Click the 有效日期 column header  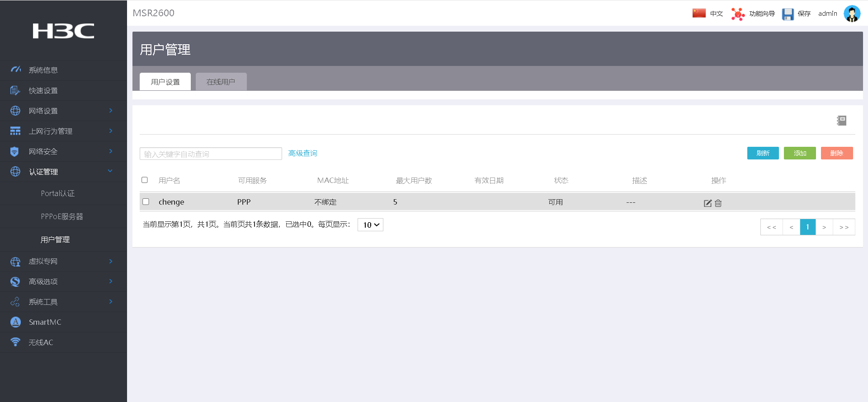click(x=489, y=180)
